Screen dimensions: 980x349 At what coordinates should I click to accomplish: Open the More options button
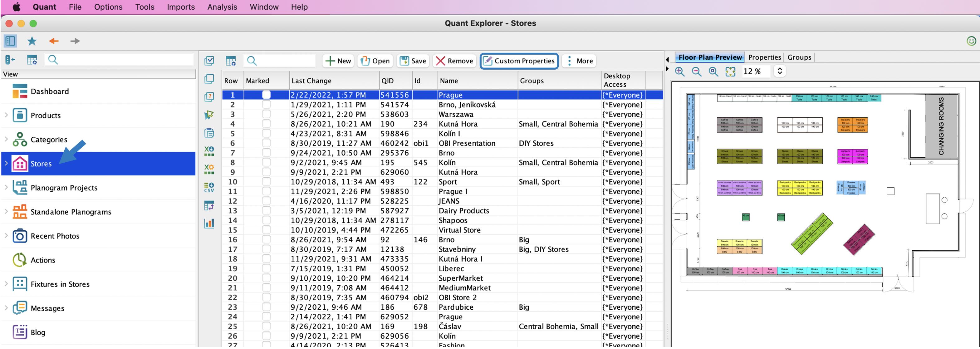(579, 61)
